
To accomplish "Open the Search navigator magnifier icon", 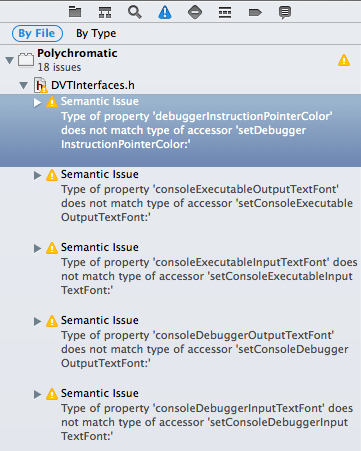I will pos(135,12).
